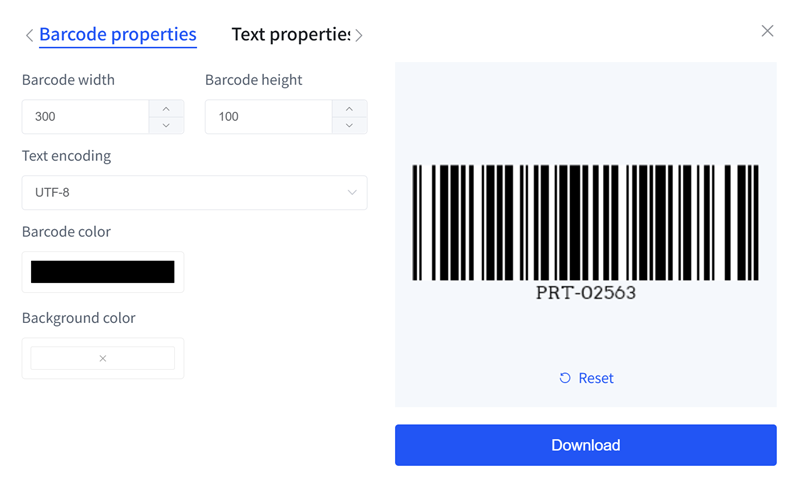The width and height of the screenshot is (800, 489).
Task: Switch to Text properties tab
Action: point(290,34)
